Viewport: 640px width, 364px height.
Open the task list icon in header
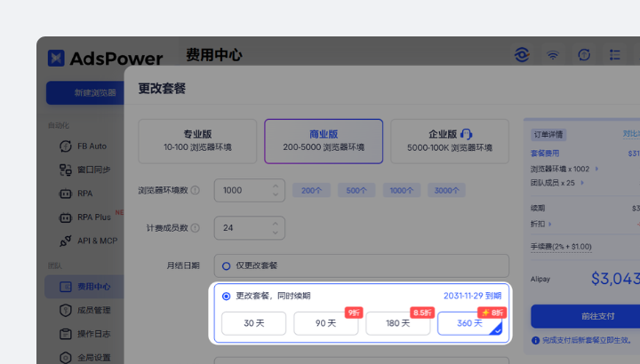point(615,55)
